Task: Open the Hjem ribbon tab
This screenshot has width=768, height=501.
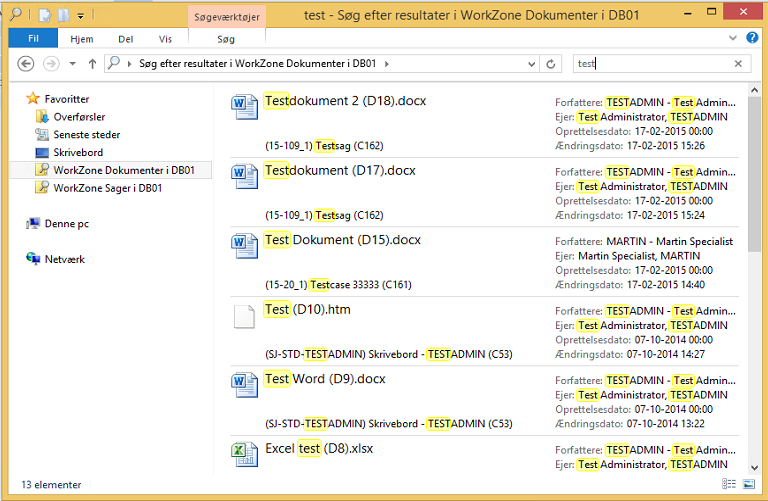Action: point(81,39)
